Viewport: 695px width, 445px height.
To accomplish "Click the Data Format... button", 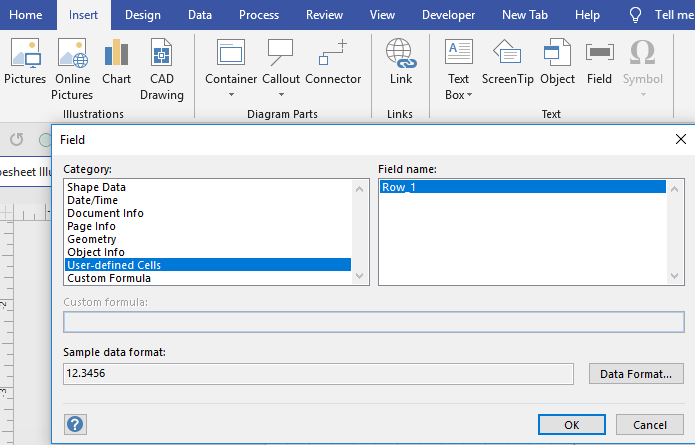I will [x=636, y=373].
